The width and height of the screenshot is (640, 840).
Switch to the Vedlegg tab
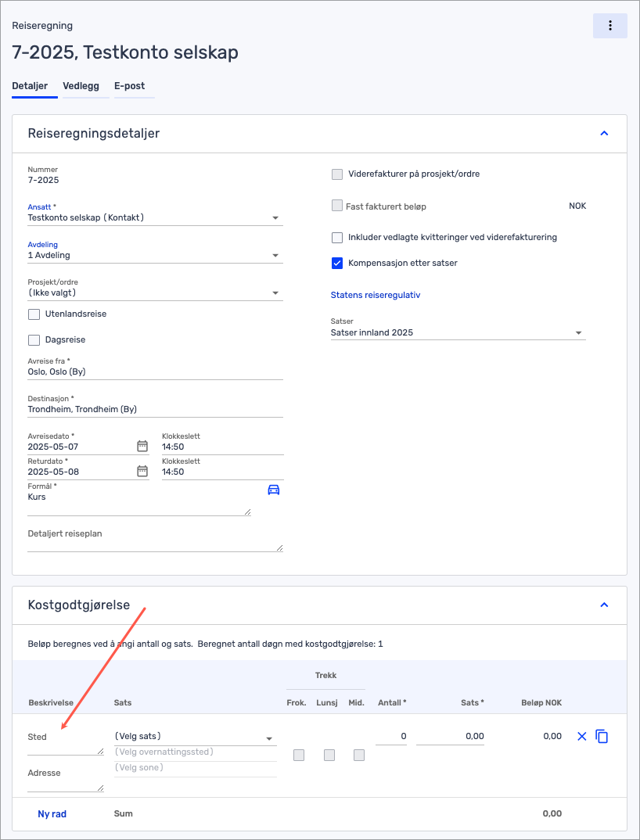tap(81, 86)
